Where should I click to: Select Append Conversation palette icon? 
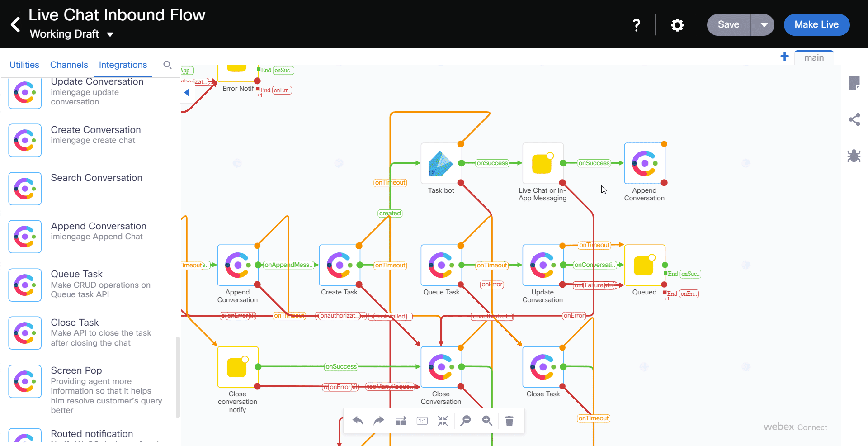click(x=25, y=237)
